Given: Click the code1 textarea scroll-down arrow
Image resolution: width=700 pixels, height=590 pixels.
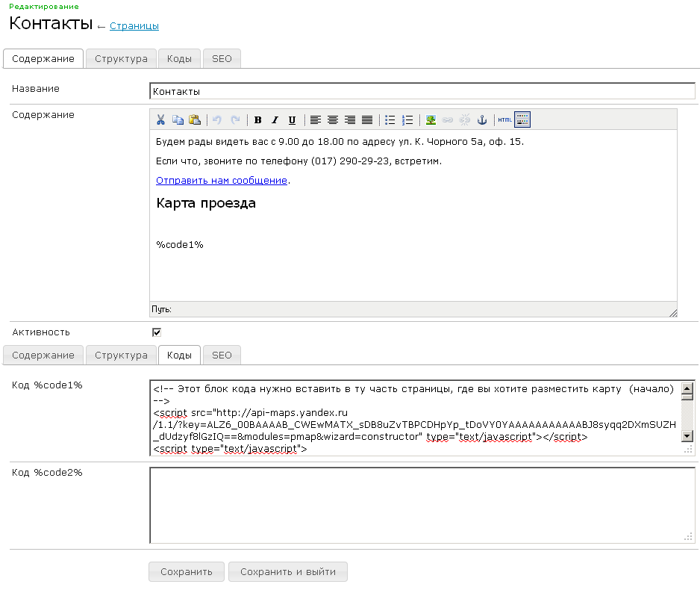Looking at the screenshot, I should click(687, 436).
